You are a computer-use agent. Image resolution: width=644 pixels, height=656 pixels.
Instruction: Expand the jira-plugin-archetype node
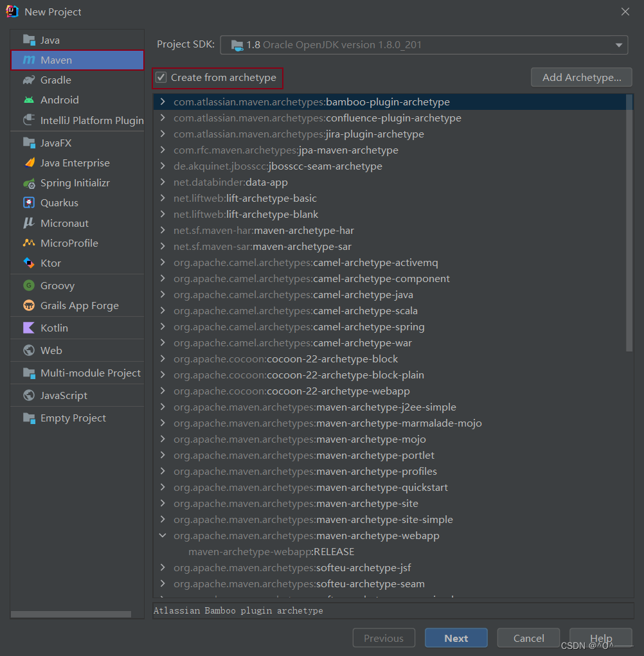[x=163, y=134]
